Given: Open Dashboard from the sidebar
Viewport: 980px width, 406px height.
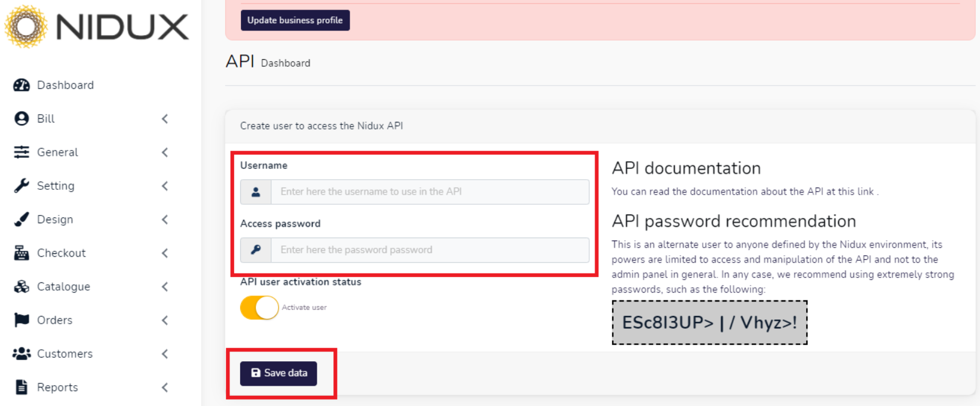Looking at the screenshot, I should (66, 85).
